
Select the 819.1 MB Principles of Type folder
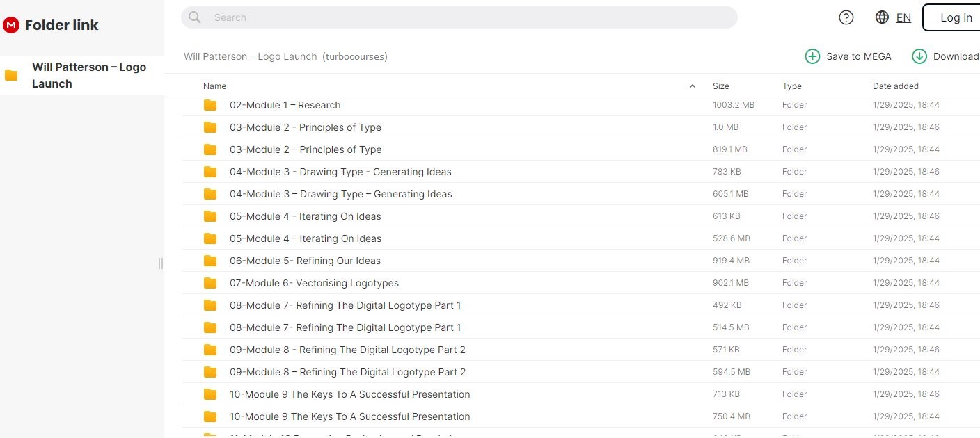click(x=306, y=149)
